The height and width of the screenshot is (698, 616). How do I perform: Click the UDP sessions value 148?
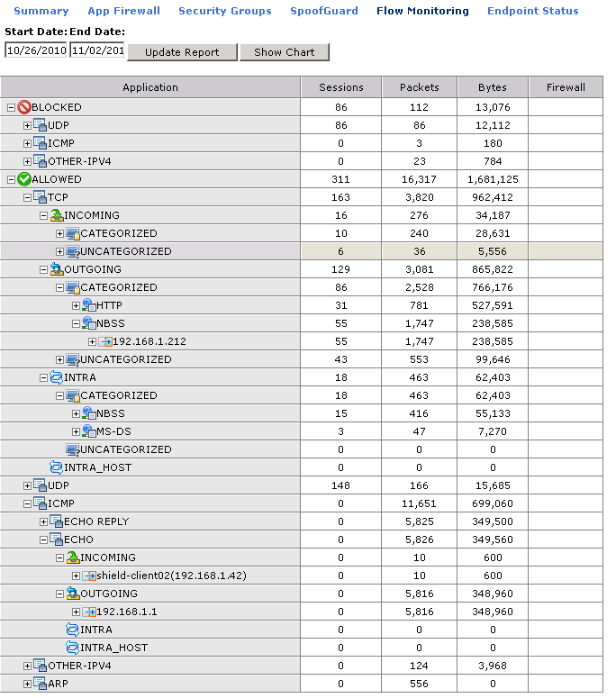pos(341,485)
